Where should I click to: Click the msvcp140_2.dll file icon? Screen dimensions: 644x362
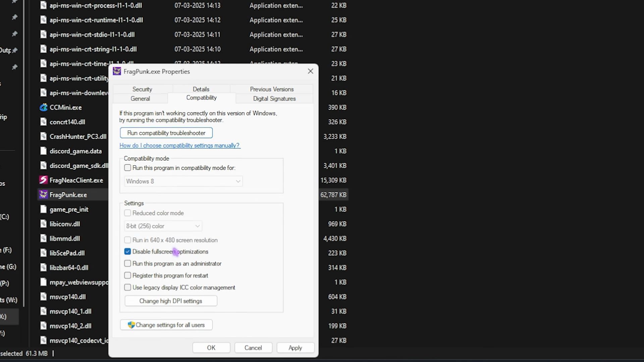tap(43, 326)
